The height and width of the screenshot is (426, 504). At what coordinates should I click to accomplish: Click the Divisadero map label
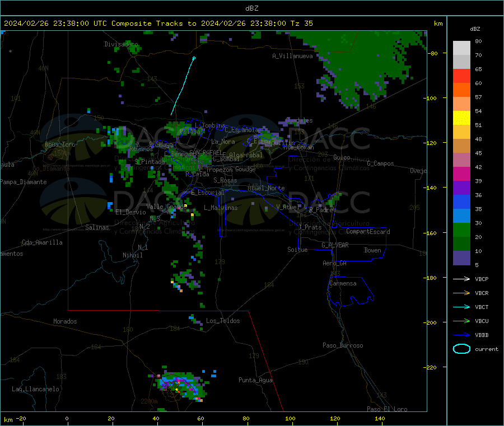pyautogui.click(x=121, y=44)
